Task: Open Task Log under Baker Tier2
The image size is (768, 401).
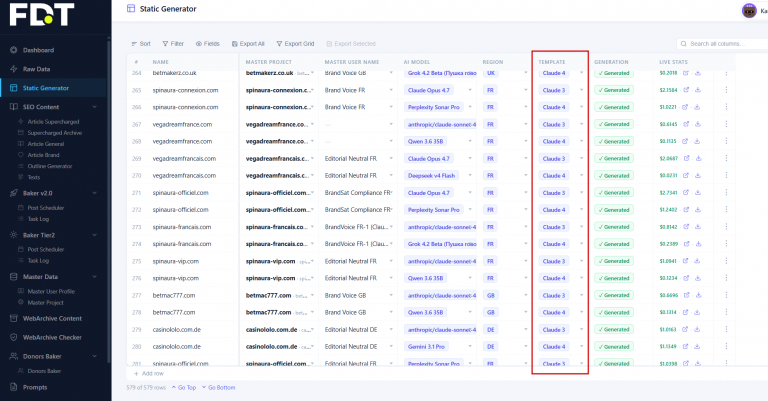Action: click(38, 260)
